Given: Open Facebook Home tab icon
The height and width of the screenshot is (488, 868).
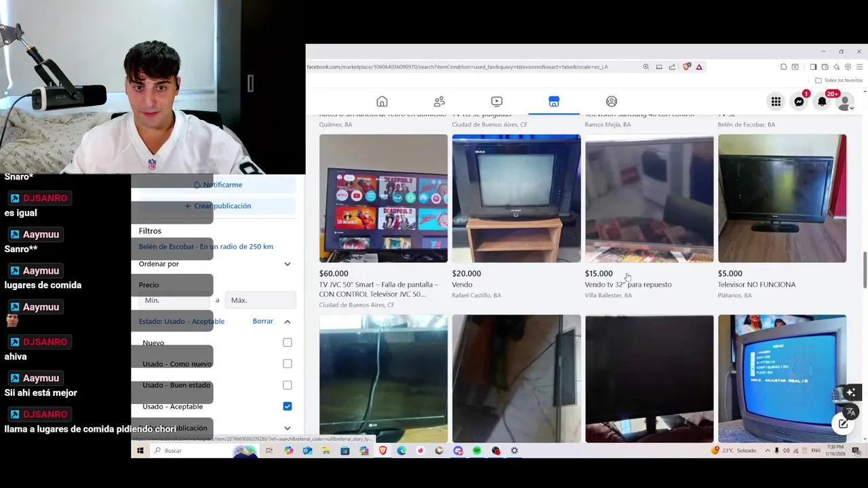Looking at the screenshot, I should [x=382, y=102].
